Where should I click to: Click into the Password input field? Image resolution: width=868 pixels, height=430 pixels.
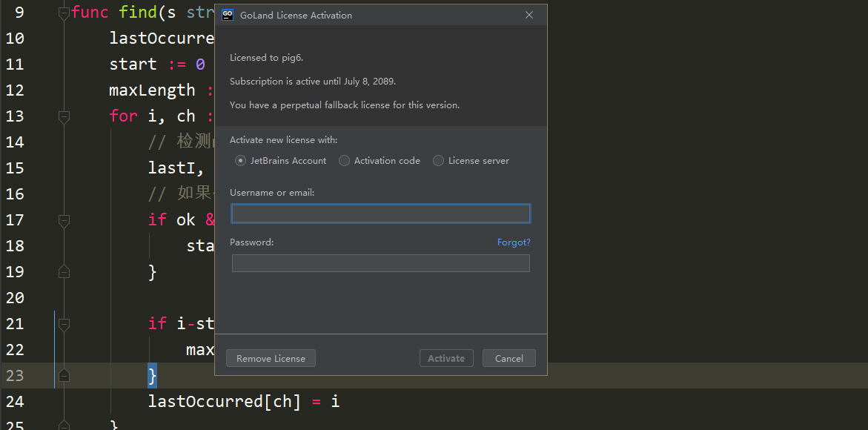tap(381, 263)
